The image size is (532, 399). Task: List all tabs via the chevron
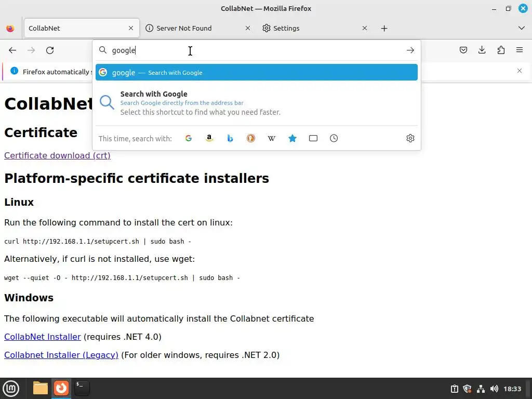click(522, 28)
